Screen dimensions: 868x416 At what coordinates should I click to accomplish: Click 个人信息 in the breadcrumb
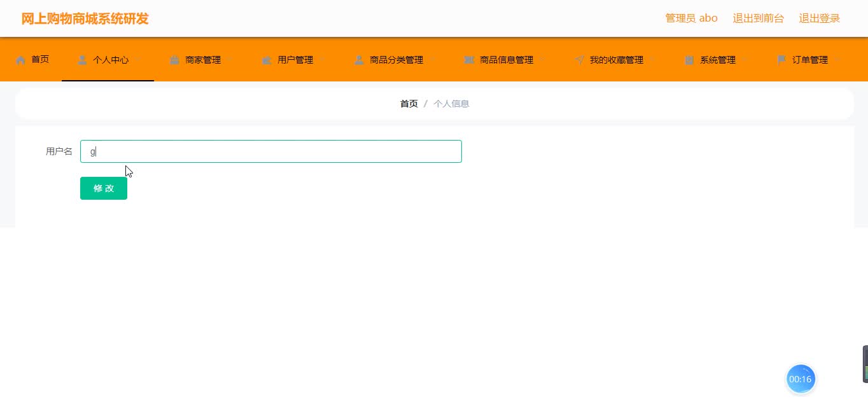click(451, 104)
